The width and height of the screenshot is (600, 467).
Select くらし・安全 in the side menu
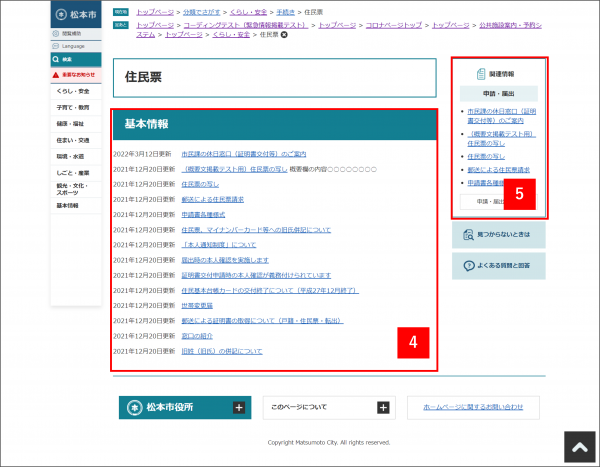pyautogui.click(x=73, y=91)
